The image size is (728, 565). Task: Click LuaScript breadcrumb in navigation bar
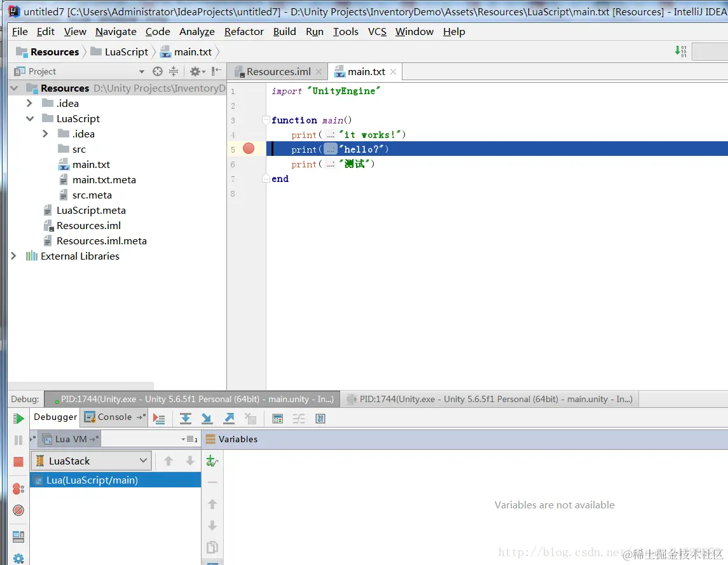pos(120,52)
